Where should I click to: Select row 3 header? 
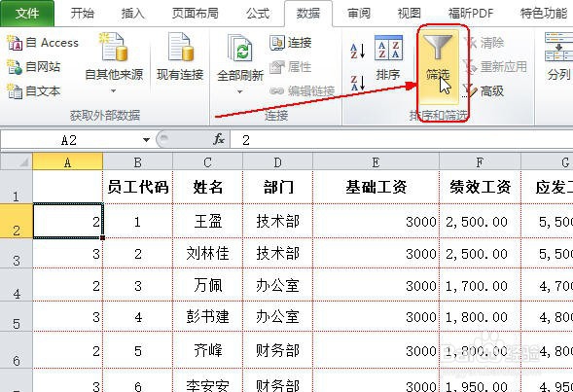point(17,254)
